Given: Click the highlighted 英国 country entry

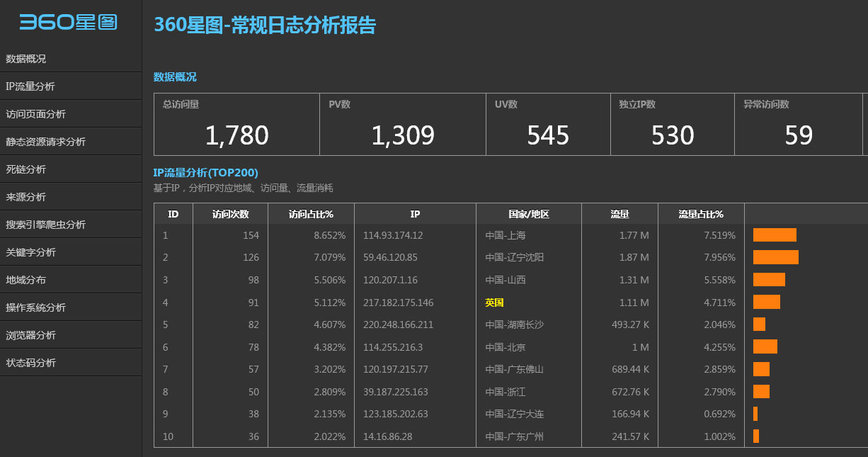Looking at the screenshot, I should tap(494, 302).
